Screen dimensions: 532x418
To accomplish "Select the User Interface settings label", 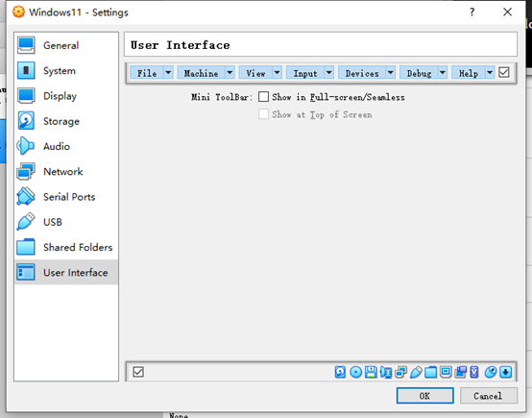I will pos(75,272).
